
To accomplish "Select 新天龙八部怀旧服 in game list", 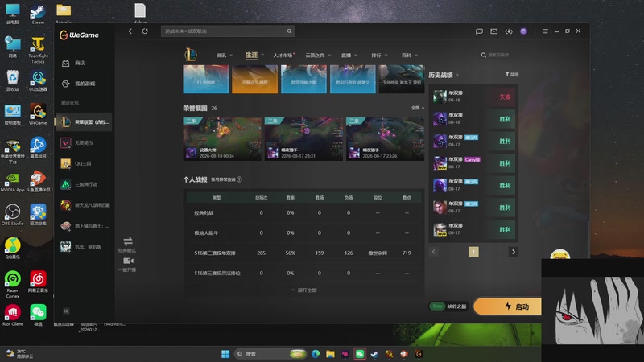I will [84, 205].
